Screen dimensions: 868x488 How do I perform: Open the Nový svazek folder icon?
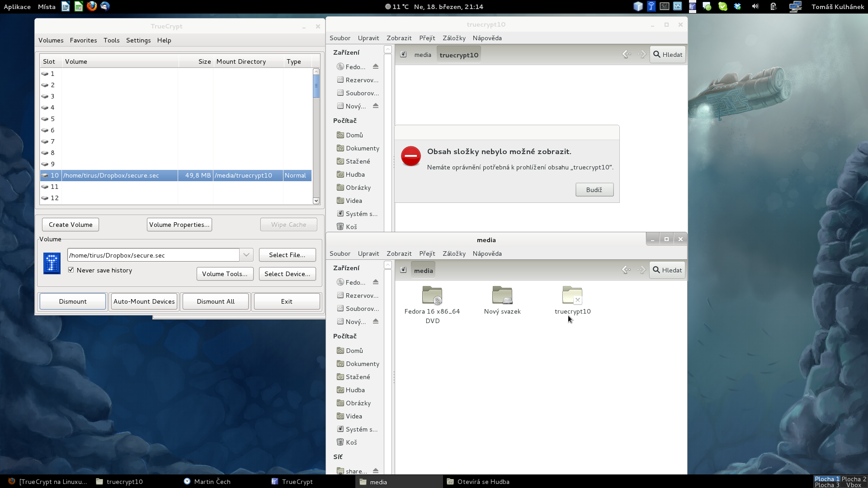tap(502, 296)
